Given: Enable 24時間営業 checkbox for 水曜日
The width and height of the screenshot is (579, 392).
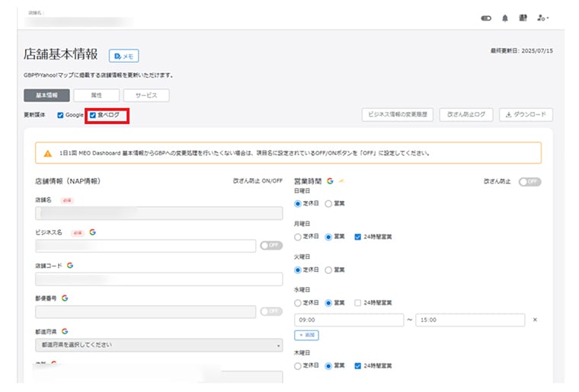Looking at the screenshot, I should pyautogui.click(x=359, y=303).
